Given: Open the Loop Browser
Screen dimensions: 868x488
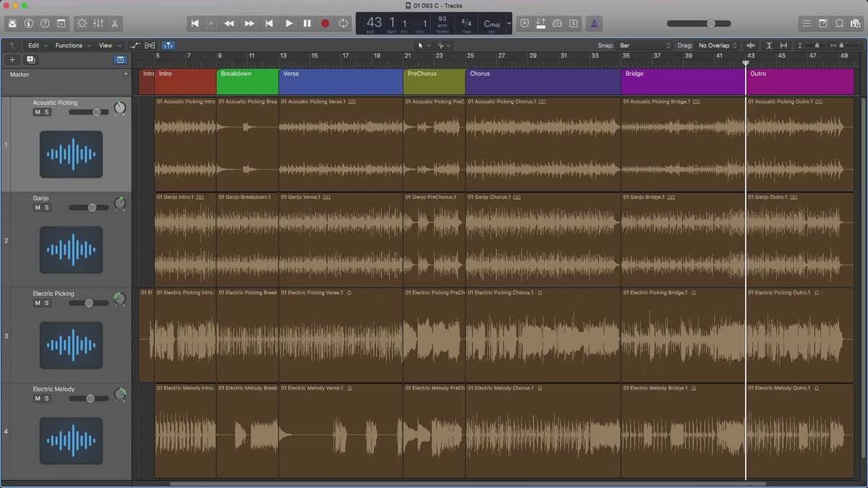Looking at the screenshot, I should 839,23.
